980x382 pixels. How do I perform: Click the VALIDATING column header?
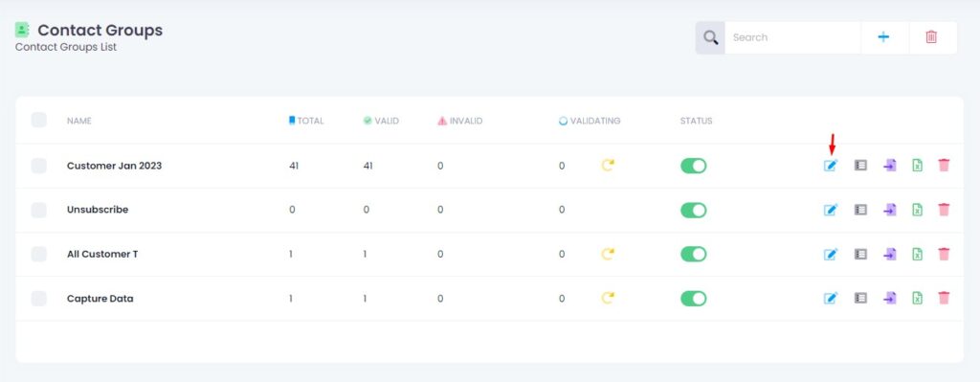590,121
